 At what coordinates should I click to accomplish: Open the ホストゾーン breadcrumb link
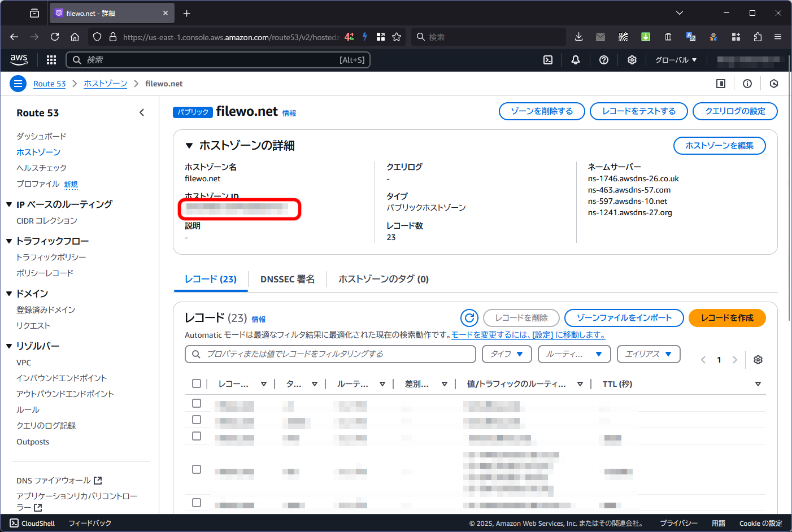[106, 84]
